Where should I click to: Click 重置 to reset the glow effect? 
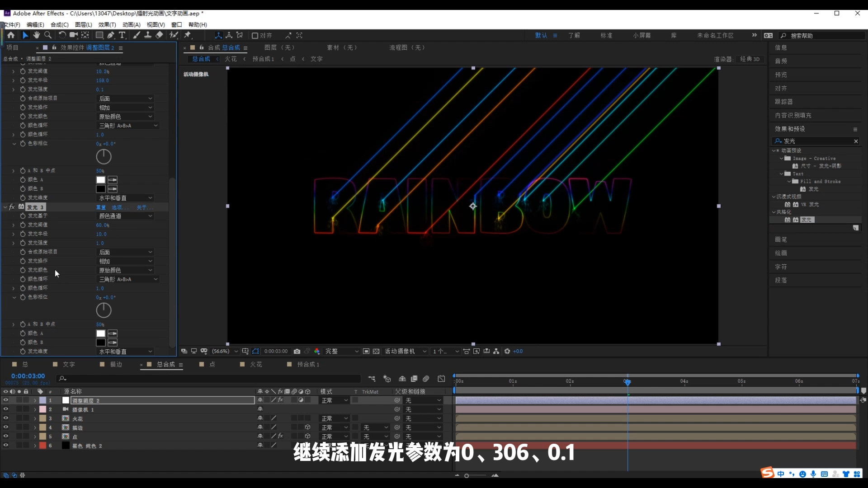click(x=100, y=207)
